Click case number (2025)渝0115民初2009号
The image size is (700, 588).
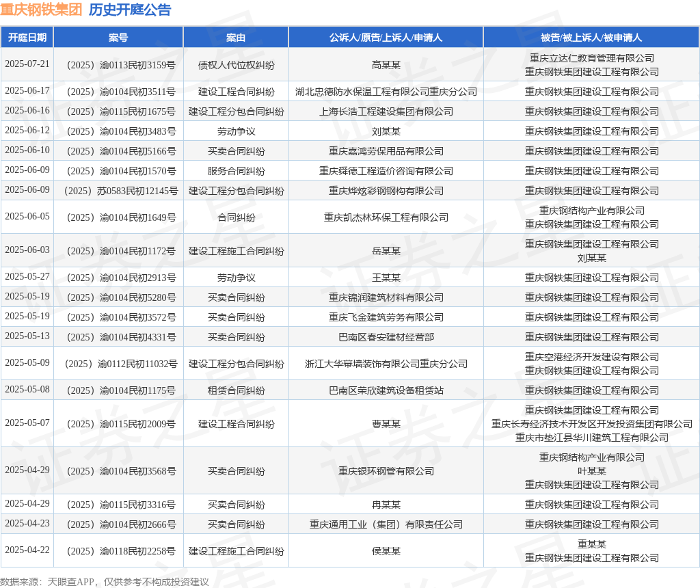pos(120,424)
